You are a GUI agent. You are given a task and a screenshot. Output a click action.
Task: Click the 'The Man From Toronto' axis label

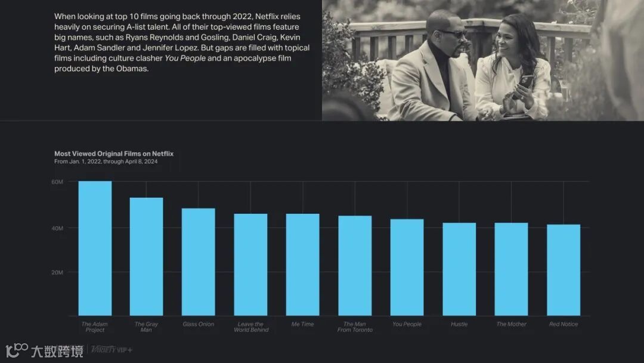pos(355,327)
